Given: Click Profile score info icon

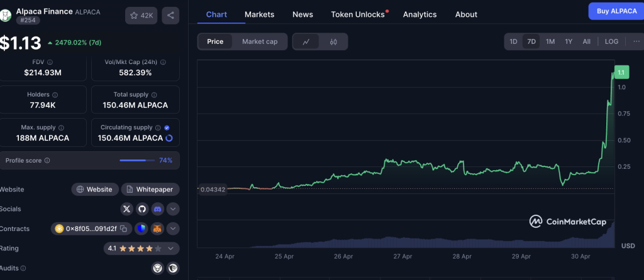Looking at the screenshot, I should [x=47, y=161].
